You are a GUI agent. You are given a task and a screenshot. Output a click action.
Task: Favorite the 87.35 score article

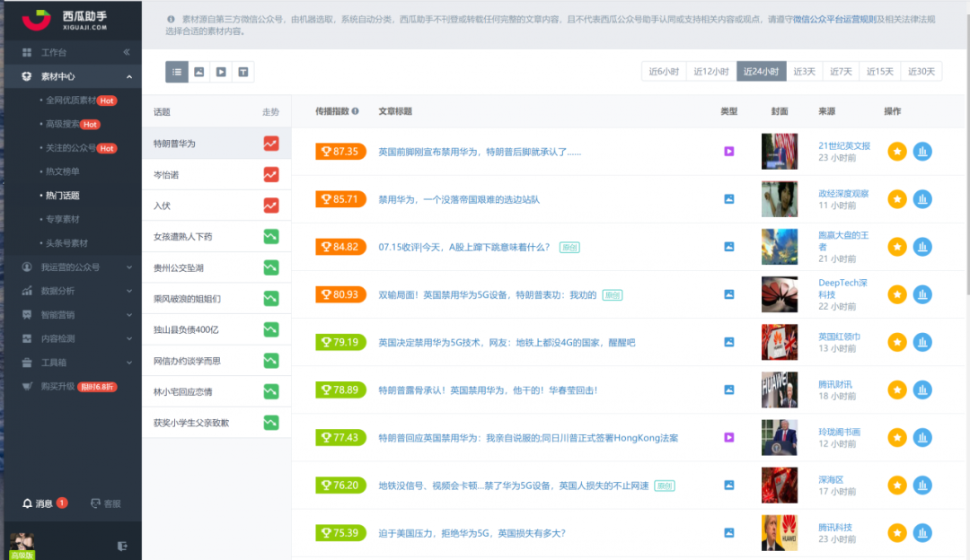click(897, 152)
